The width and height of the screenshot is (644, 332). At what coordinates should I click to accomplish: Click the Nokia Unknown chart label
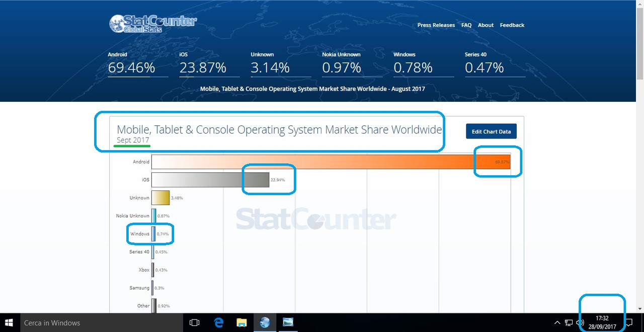tap(132, 216)
